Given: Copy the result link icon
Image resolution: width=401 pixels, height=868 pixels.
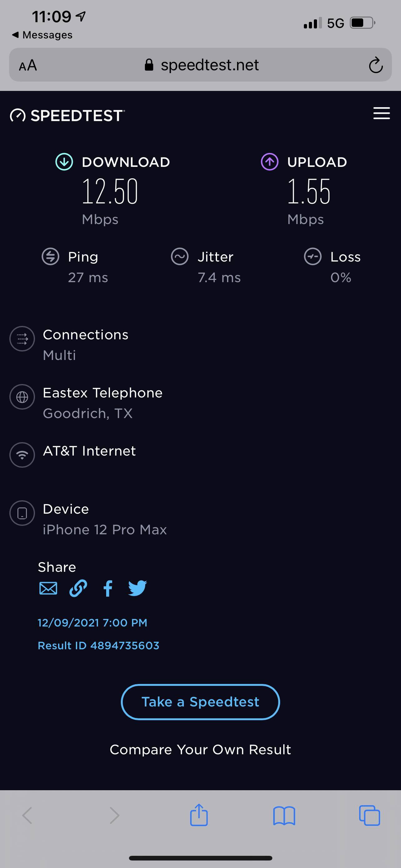Looking at the screenshot, I should click(78, 589).
